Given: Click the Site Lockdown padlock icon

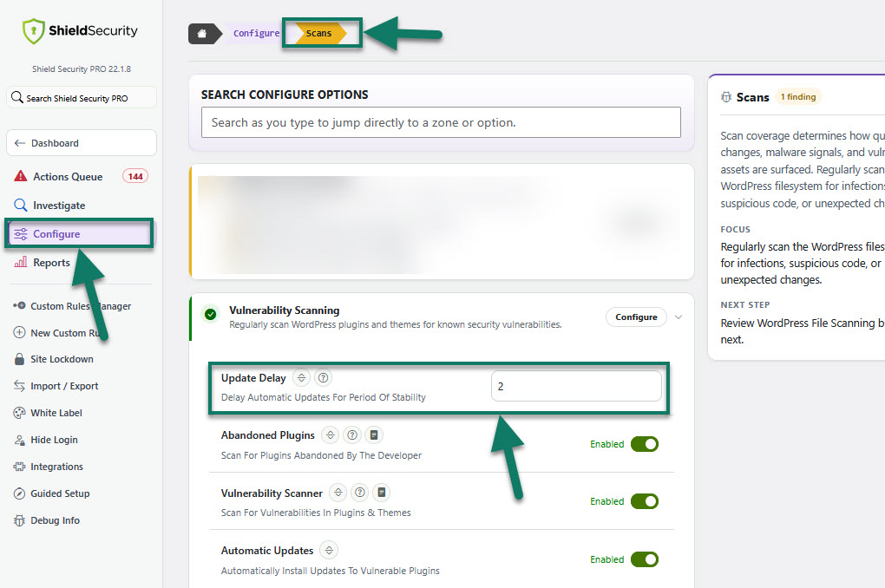Looking at the screenshot, I should [x=19, y=359].
